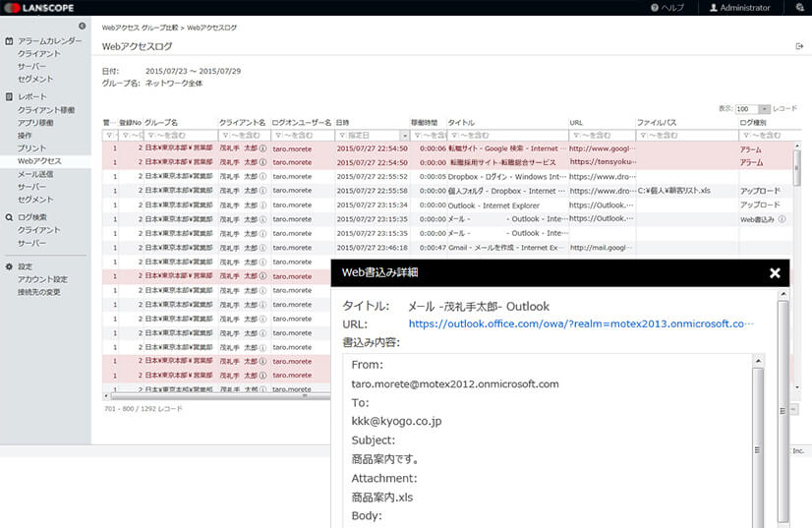Image resolution: width=812 pixels, height=528 pixels.
Task: Click the client info icon in the 23:15:34 row
Action: 263,205
